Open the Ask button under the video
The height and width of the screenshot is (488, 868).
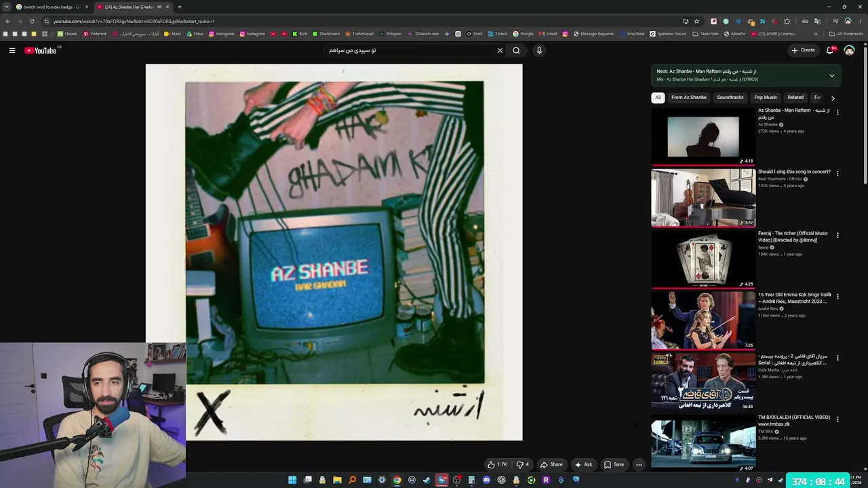(x=583, y=464)
